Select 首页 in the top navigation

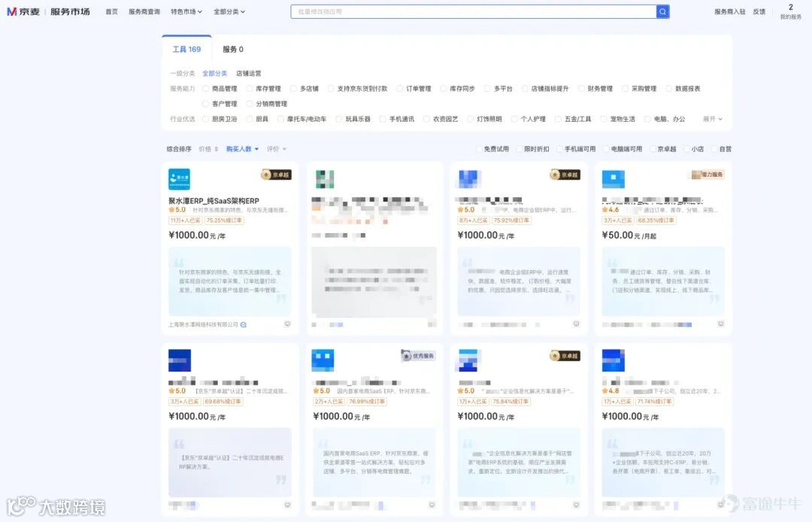click(112, 11)
